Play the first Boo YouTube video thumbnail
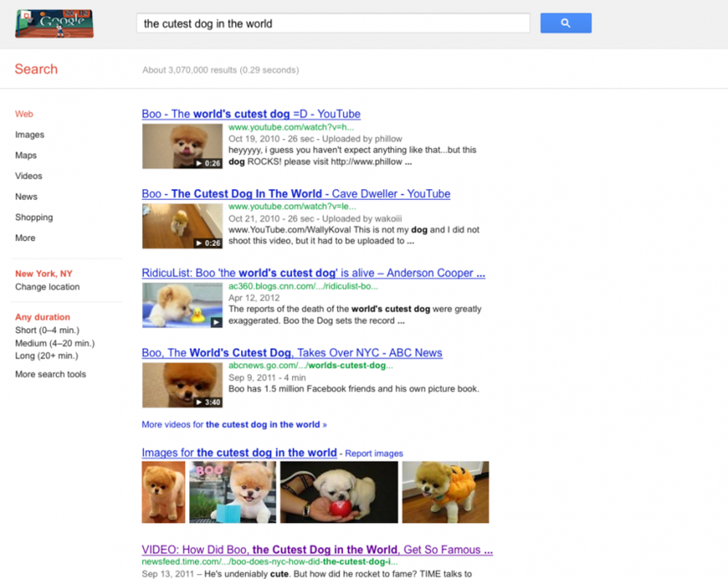Image resolution: width=728 pixels, height=579 pixels. (x=182, y=146)
